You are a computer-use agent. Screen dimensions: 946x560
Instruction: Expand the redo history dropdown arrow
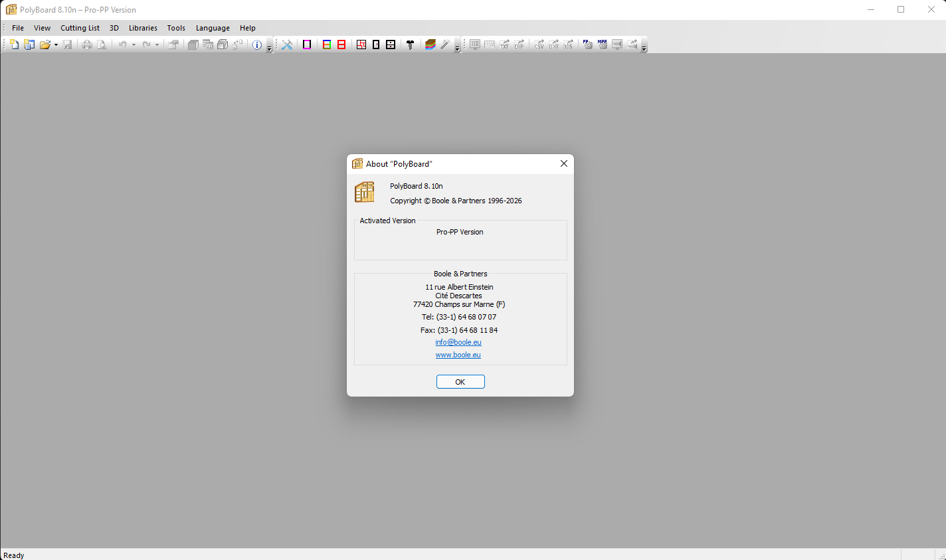tap(157, 45)
